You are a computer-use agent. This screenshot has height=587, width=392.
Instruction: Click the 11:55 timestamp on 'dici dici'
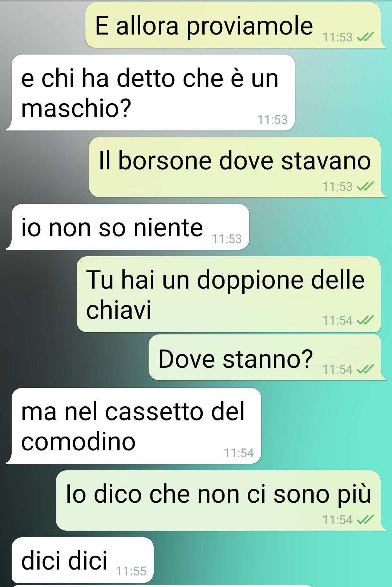point(132,571)
